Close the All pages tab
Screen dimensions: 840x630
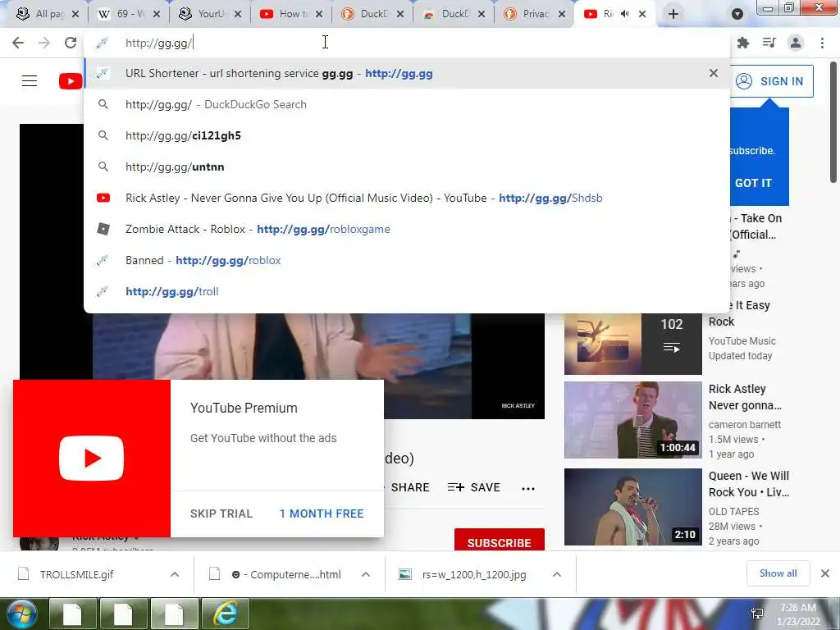[75, 15]
